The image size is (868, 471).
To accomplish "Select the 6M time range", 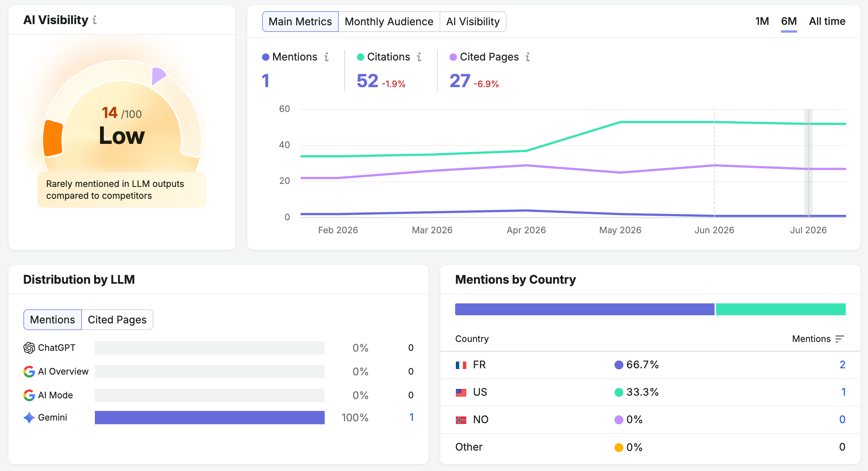I will [x=789, y=22].
